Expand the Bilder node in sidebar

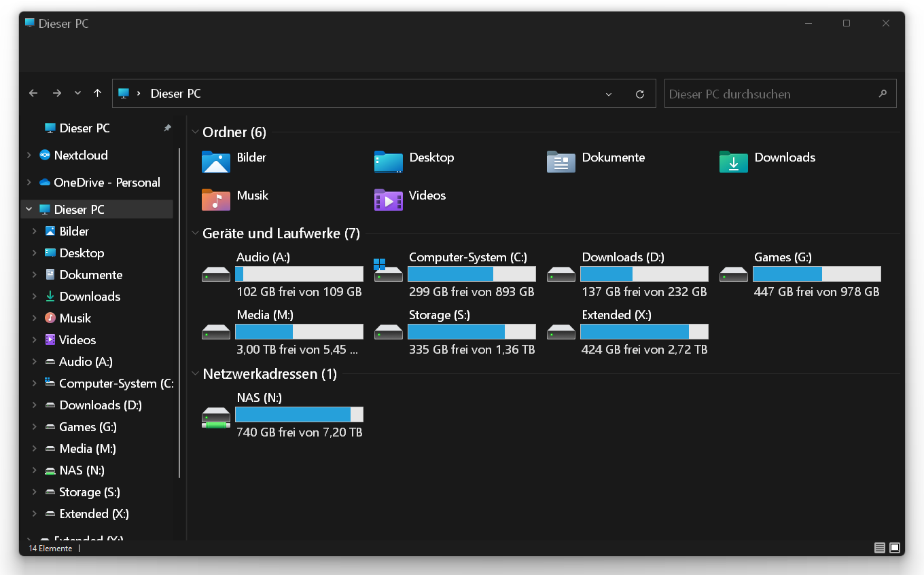pos(35,231)
